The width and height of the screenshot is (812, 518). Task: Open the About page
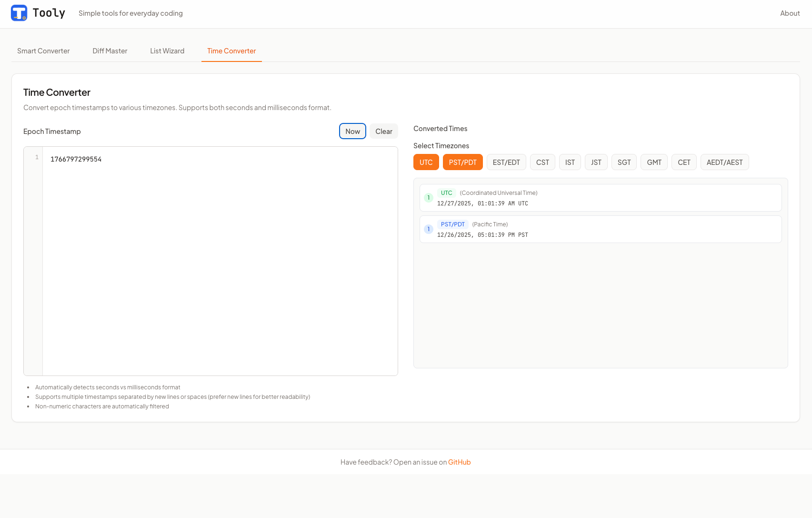click(x=790, y=13)
